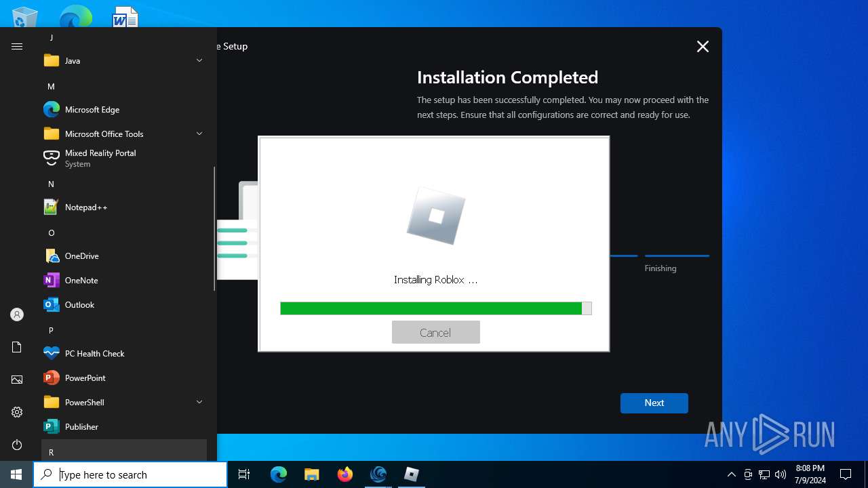Expand the Java folder chevron
Viewport: 868px width, 488px height.
pyautogui.click(x=199, y=60)
